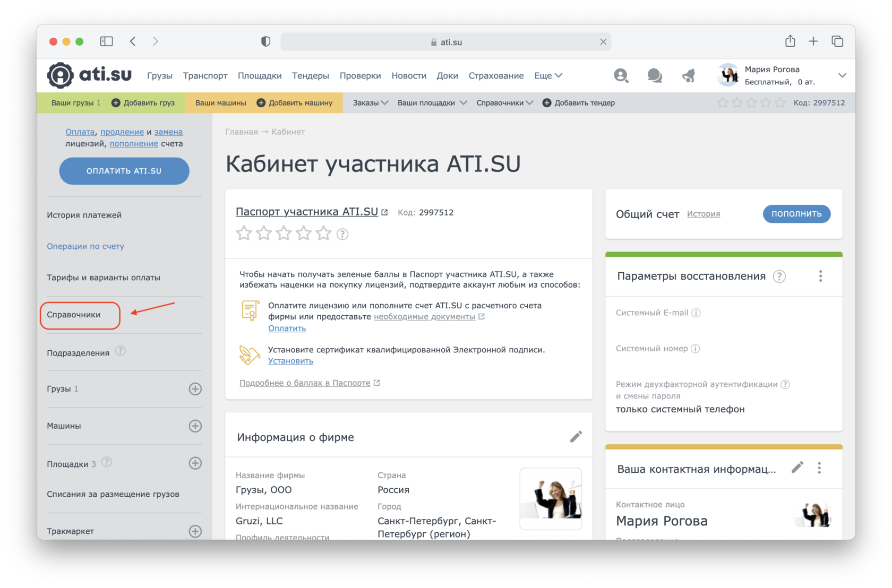Open the Общий счет История link
The height and width of the screenshot is (588, 892).
704,214
